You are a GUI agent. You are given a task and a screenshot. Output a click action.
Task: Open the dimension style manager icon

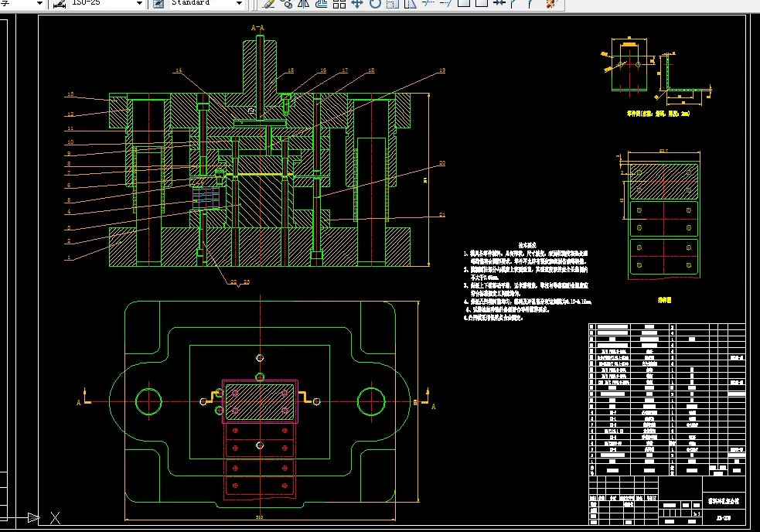point(60,3)
